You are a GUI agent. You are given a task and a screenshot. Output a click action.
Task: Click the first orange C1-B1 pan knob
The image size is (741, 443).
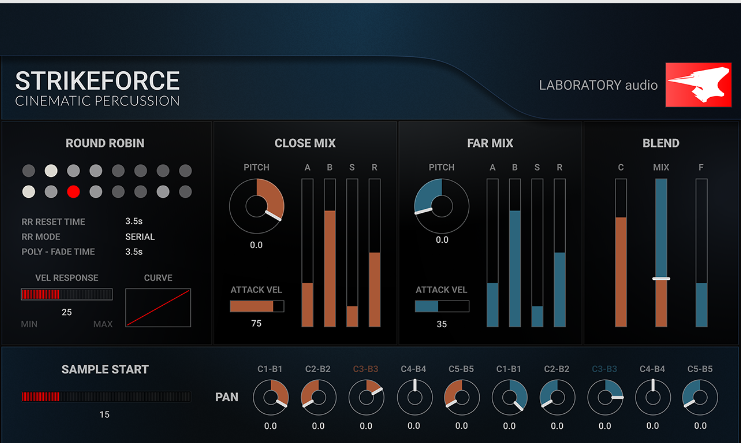[x=271, y=397]
